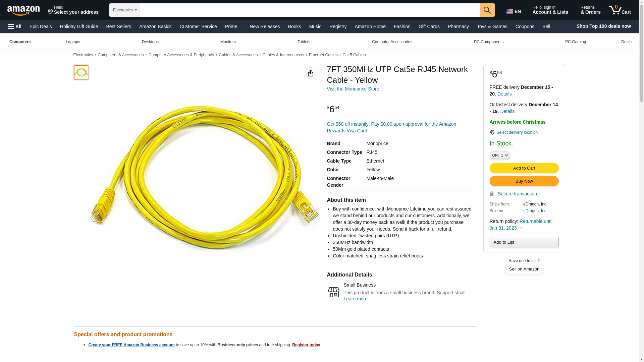Open the All hamburger menu

pyautogui.click(x=15, y=26)
